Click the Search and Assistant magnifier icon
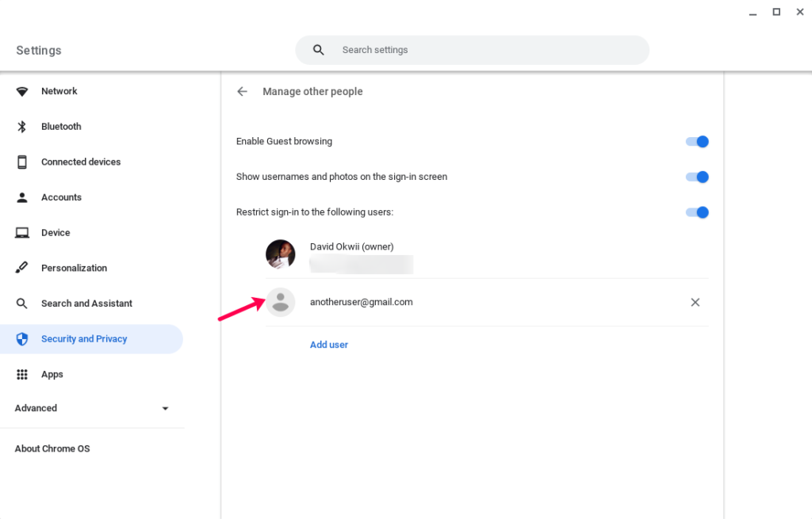The height and width of the screenshot is (519, 812). pos(21,303)
